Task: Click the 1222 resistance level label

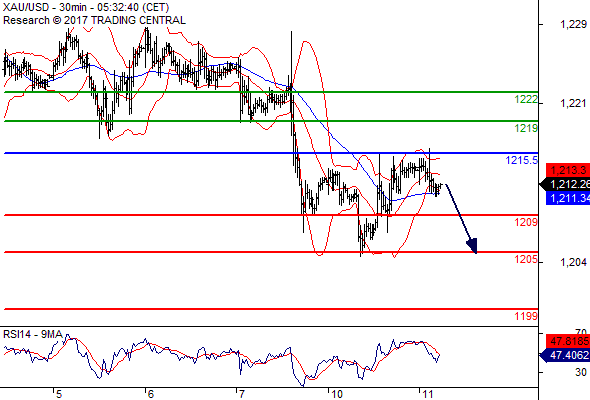Action: coord(526,100)
